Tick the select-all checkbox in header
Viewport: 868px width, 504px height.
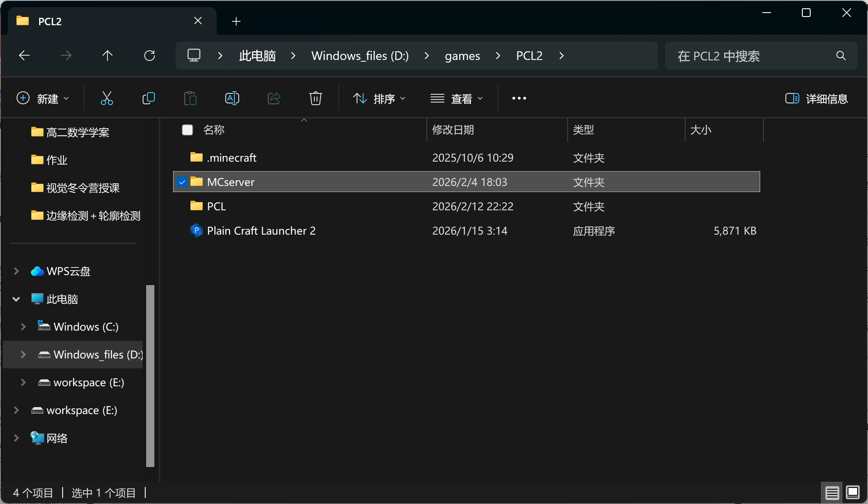point(187,130)
